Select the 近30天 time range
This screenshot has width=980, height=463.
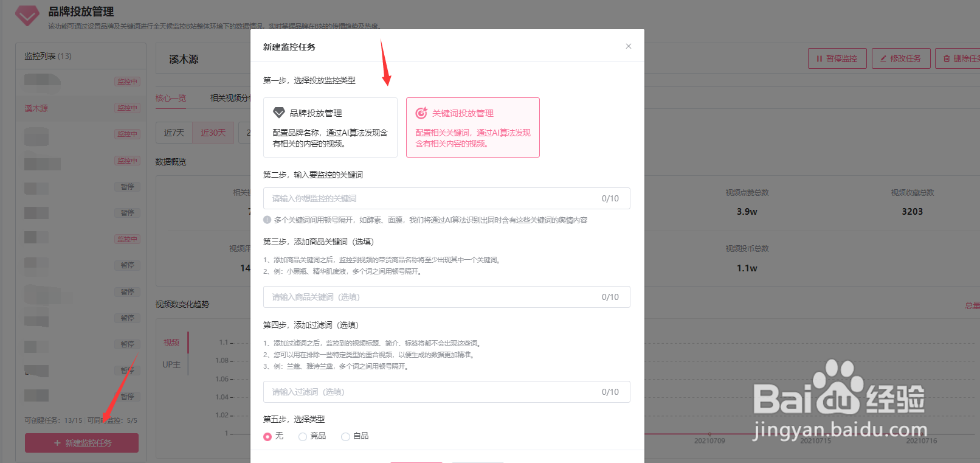(213, 133)
